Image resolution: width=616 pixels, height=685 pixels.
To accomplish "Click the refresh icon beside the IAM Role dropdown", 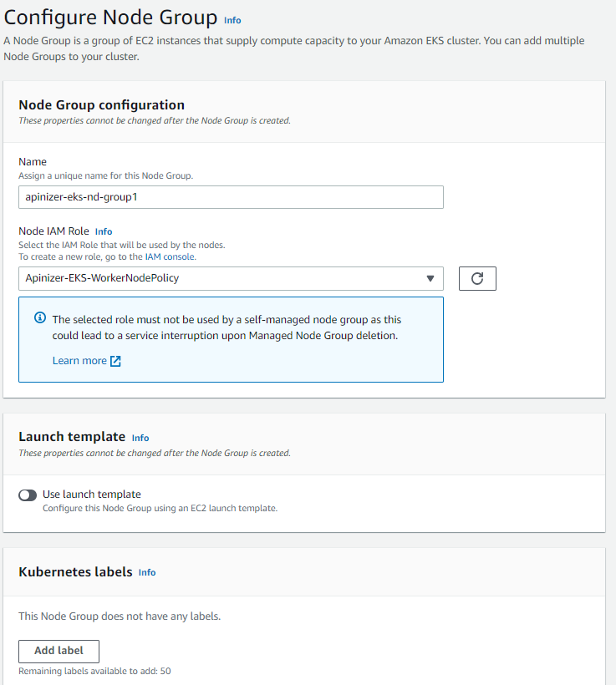I will [476, 278].
